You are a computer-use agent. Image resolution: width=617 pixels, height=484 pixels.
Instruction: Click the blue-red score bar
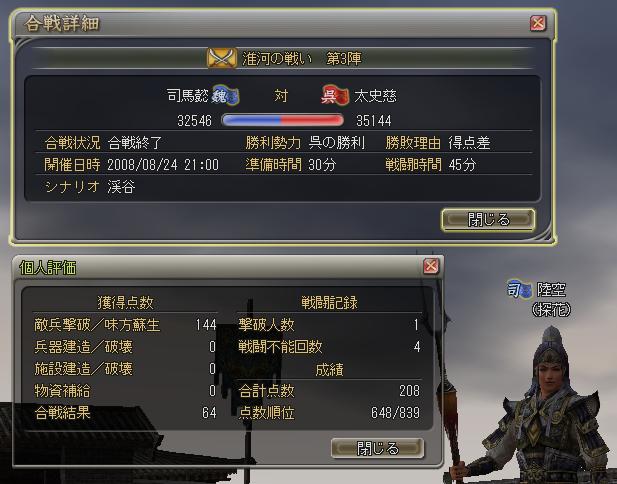[283, 120]
